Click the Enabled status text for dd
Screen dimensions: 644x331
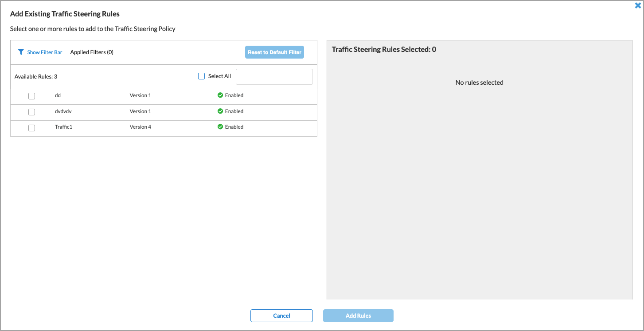pyautogui.click(x=234, y=95)
